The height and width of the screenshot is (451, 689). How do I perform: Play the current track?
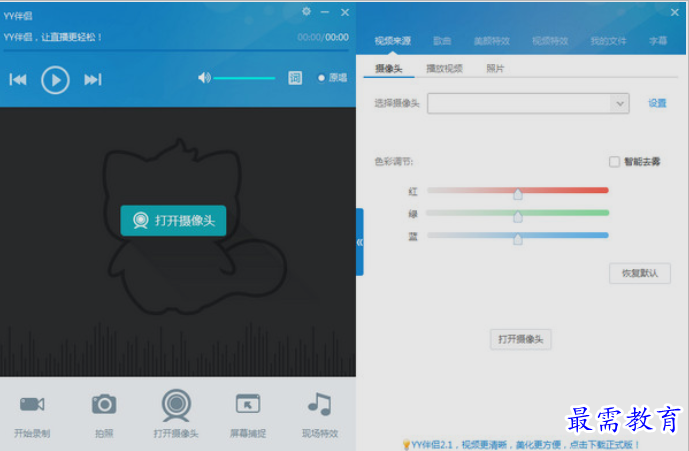[x=55, y=80]
